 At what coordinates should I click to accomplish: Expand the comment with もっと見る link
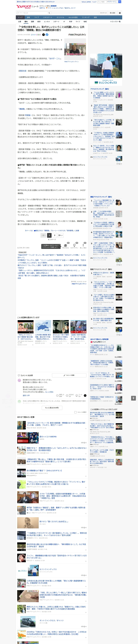point(49,392)
